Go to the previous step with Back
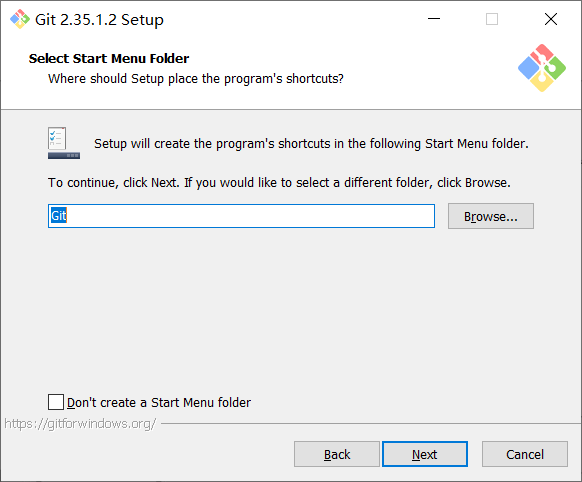The height and width of the screenshot is (482, 582). click(337, 454)
